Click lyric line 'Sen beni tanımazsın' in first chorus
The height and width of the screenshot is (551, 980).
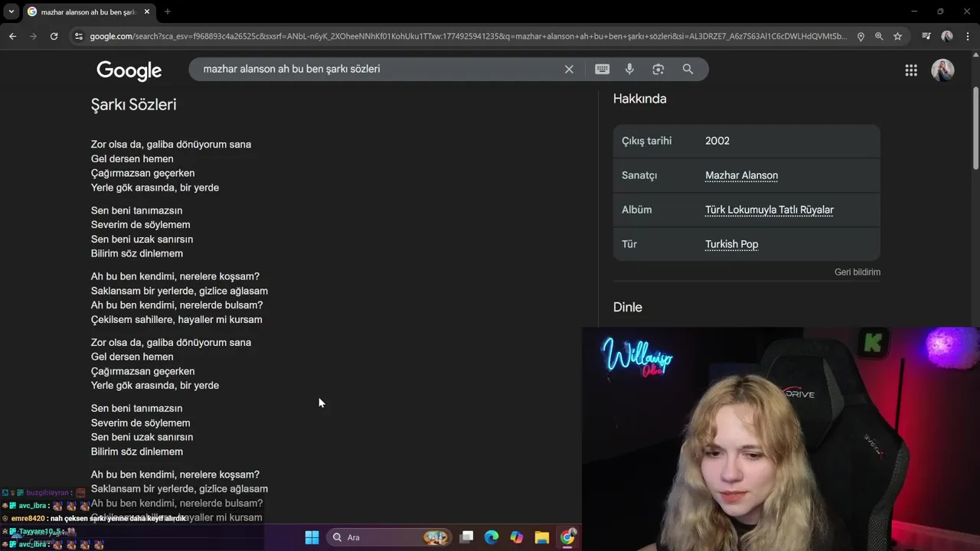(136, 210)
